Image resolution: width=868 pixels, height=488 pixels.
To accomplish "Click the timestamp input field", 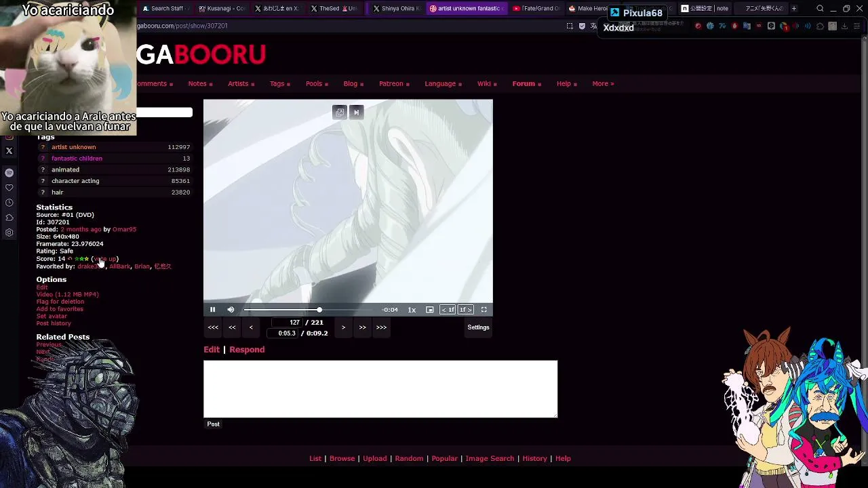I will tap(283, 333).
